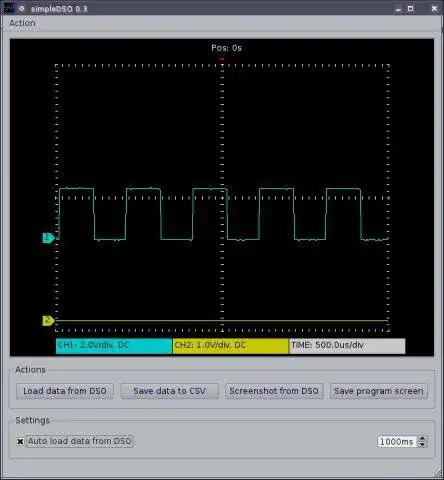
Task: Close the simpleDSO window
Action: tap(434, 9)
